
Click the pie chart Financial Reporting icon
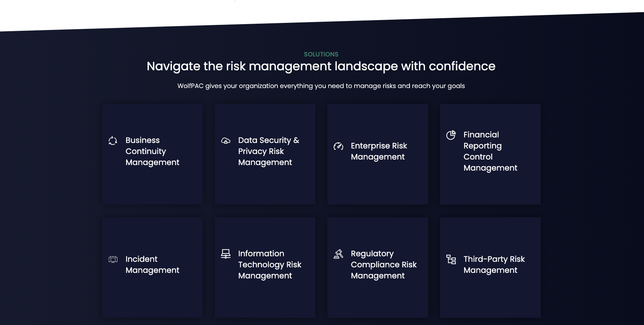click(451, 135)
